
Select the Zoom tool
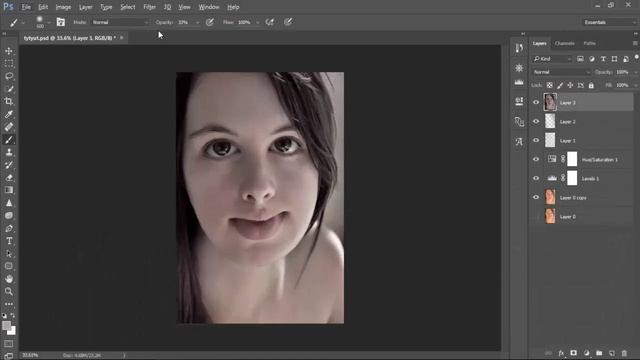(x=9, y=291)
